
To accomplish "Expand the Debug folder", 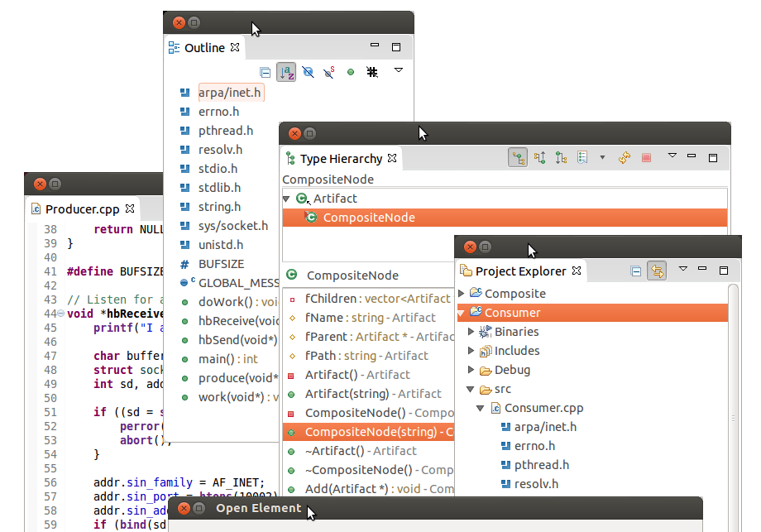I will click(471, 369).
